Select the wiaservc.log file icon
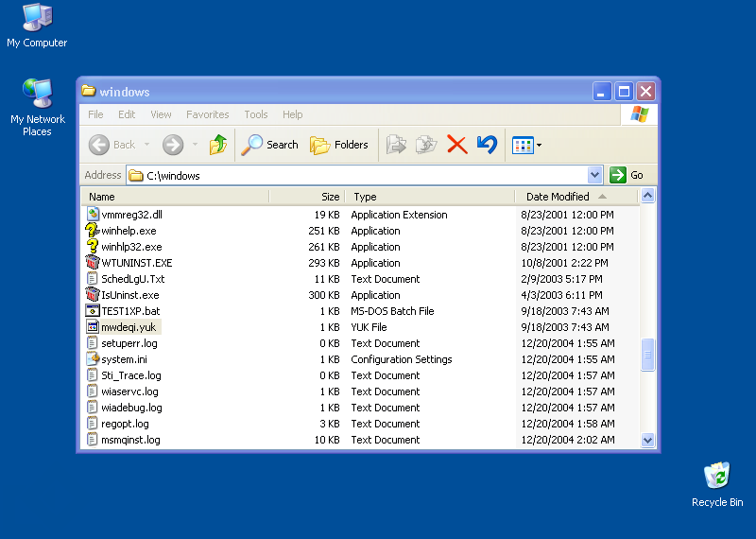Viewport: 756px width, 539px height. [x=93, y=391]
